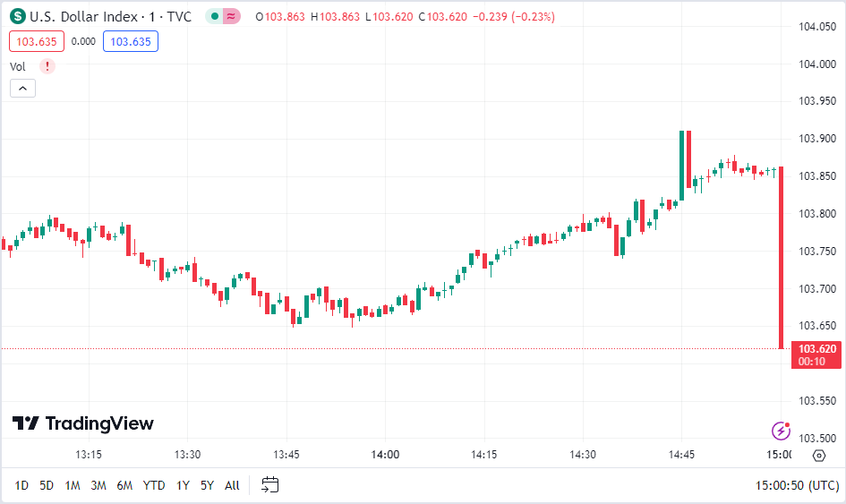This screenshot has width=846, height=504.
Task: Collapse the indicator legend with the chevron
Action: click(22, 88)
